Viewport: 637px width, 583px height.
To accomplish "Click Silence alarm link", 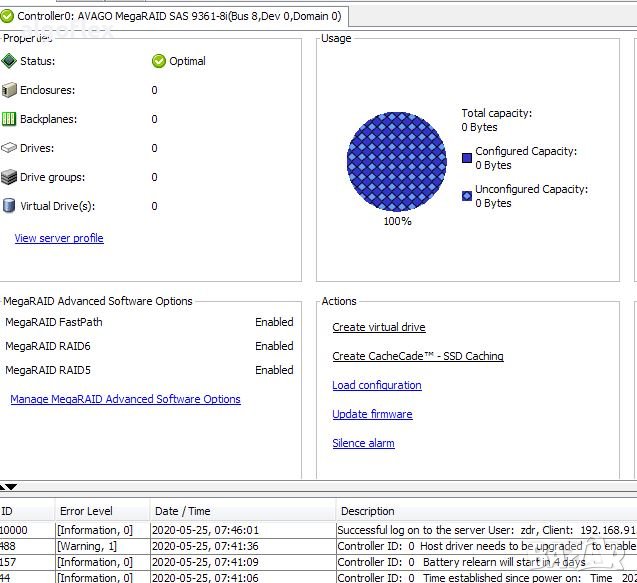I will 363,443.
